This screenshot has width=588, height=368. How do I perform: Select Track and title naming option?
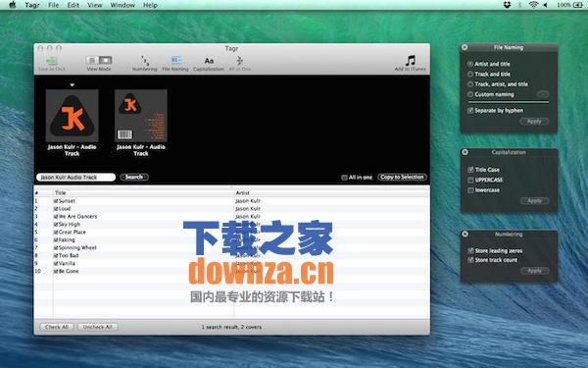470,74
